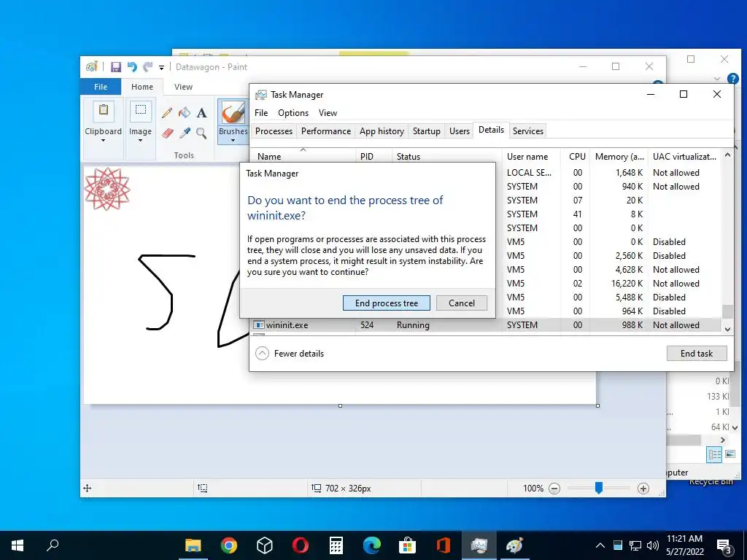Switch to the Services tab

pos(528,131)
